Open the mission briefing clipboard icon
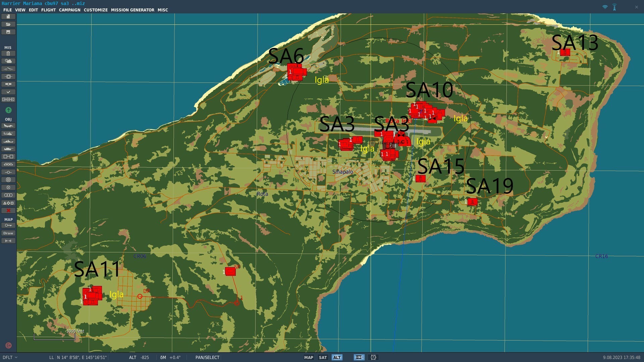644x362 pixels. 8,53
